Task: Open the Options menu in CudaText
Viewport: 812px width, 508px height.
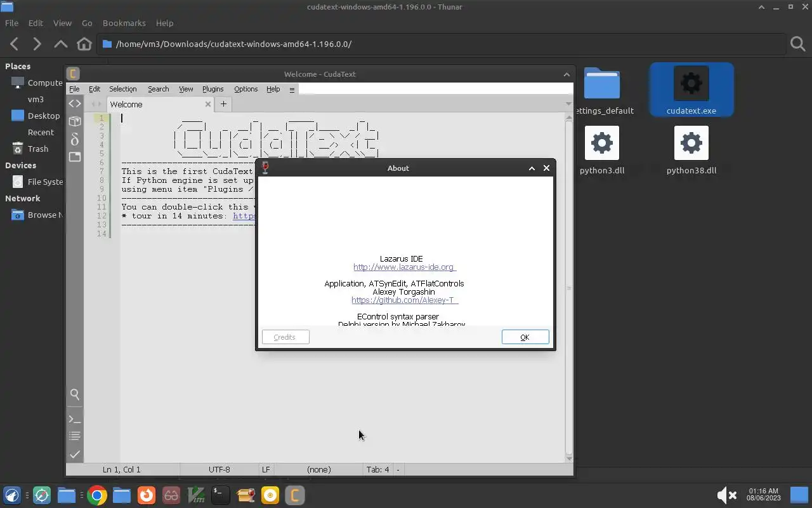Action: [x=246, y=89]
